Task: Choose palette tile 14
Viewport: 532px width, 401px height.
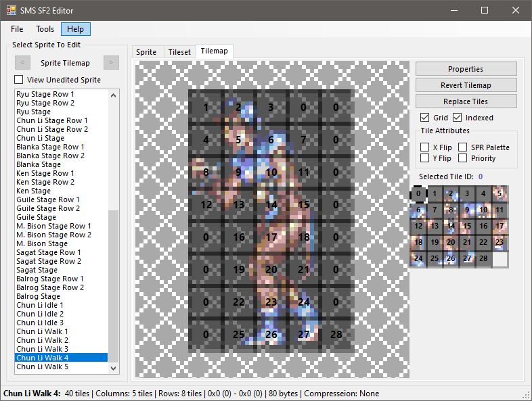Action: [451, 226]
